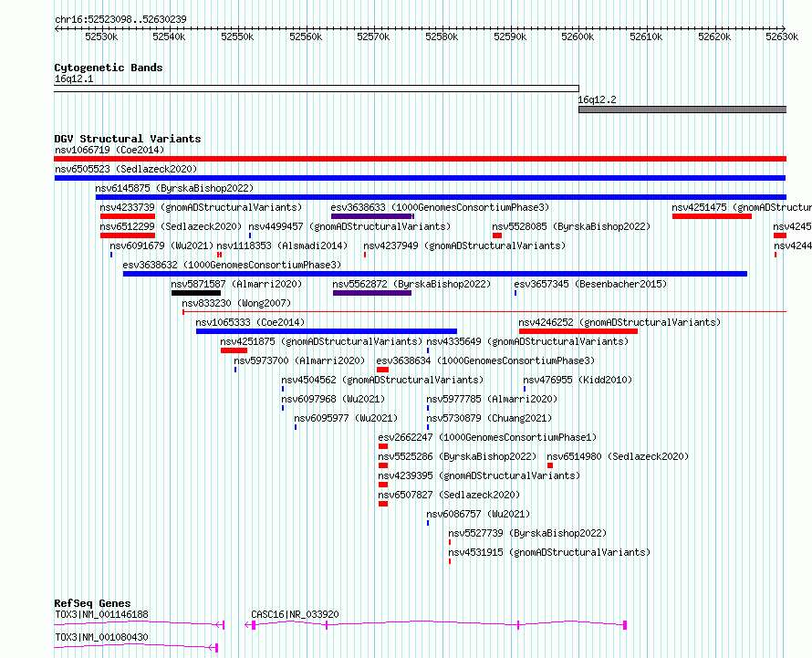Click nsv5730879 (Chuang2021) label

click(x=489, y=418)
